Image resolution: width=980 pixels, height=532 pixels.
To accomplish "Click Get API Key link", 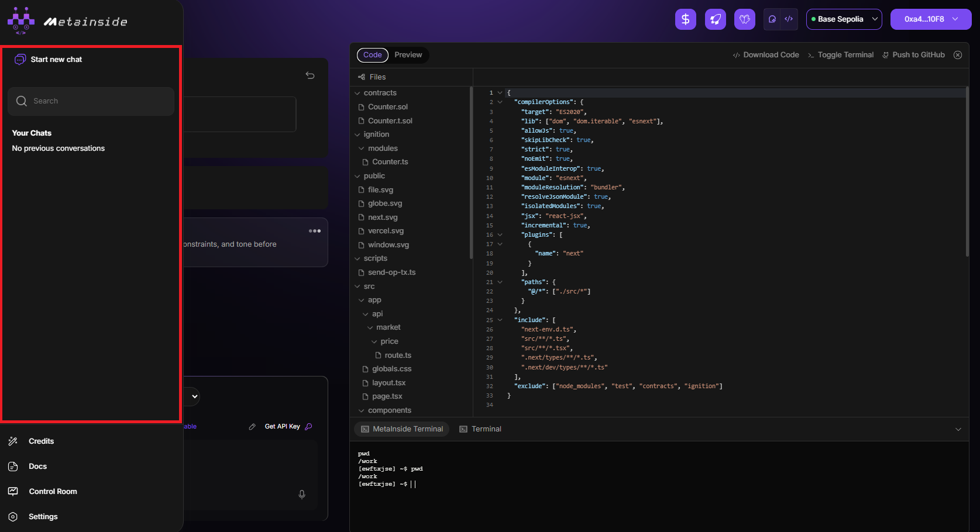I will pos(283,427).
